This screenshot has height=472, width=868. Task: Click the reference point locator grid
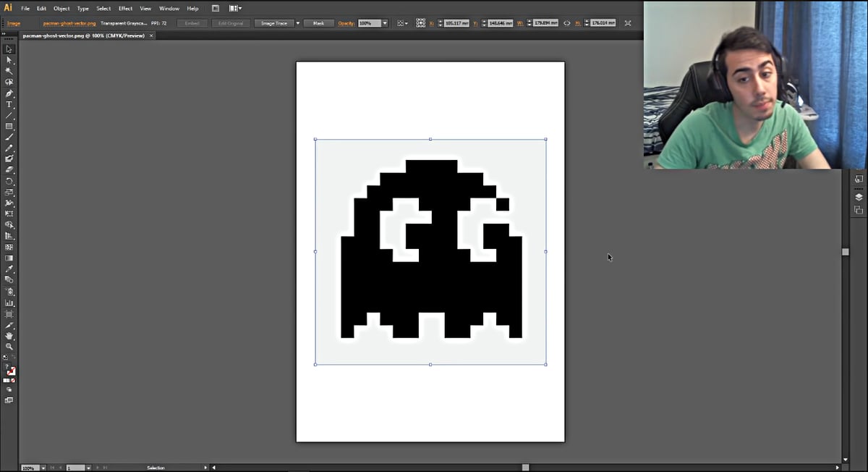pos(421,23)
